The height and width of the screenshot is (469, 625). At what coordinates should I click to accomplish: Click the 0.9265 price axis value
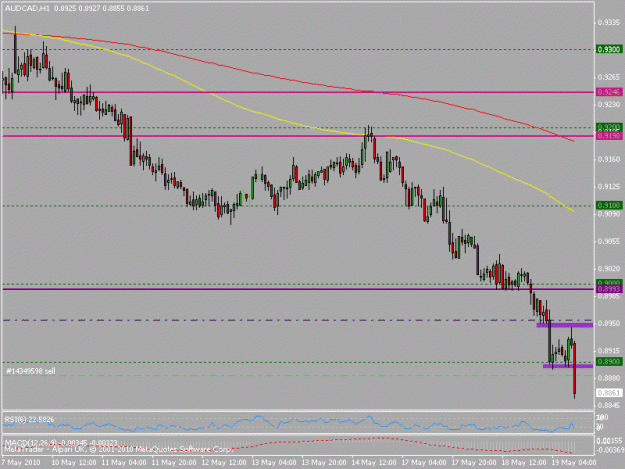[x=609, y=77]
